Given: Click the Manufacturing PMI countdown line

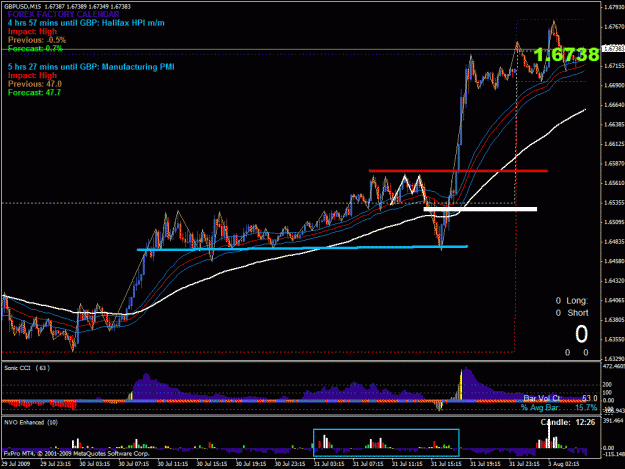Looking at the screenshot, I should 91,67.
